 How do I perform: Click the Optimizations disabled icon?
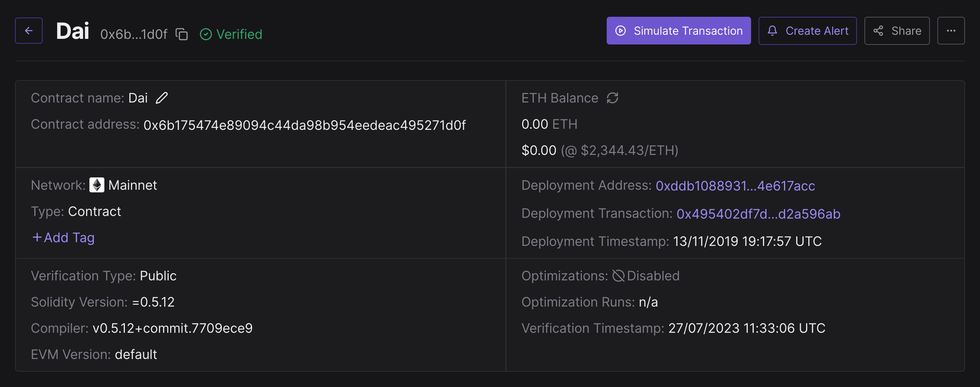coord(618,276)
